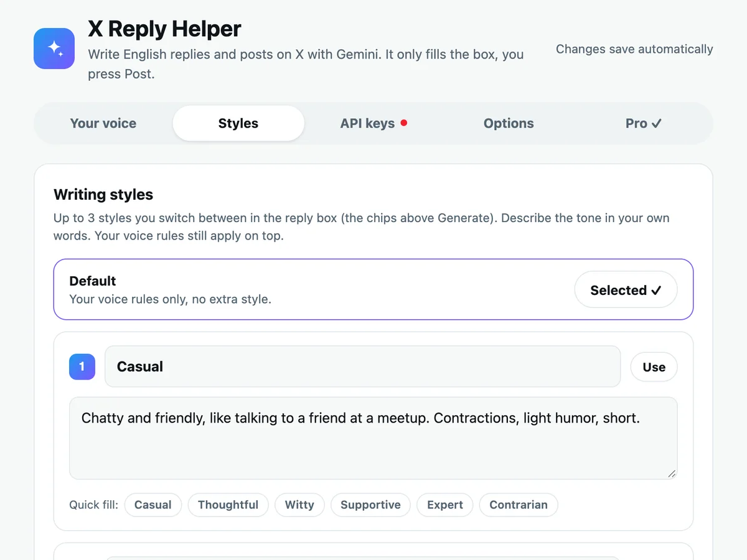Click the textarea resize handle of Casual description

click(x=672, y=474)
